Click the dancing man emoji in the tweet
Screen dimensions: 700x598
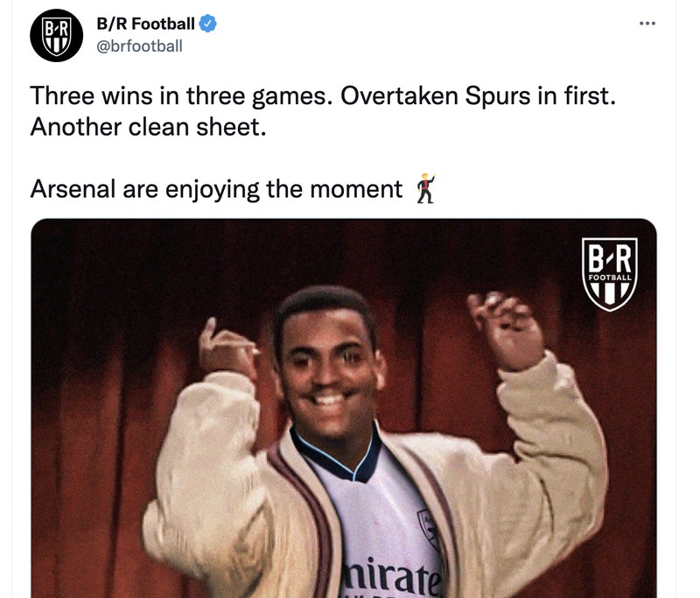point(425,186)
